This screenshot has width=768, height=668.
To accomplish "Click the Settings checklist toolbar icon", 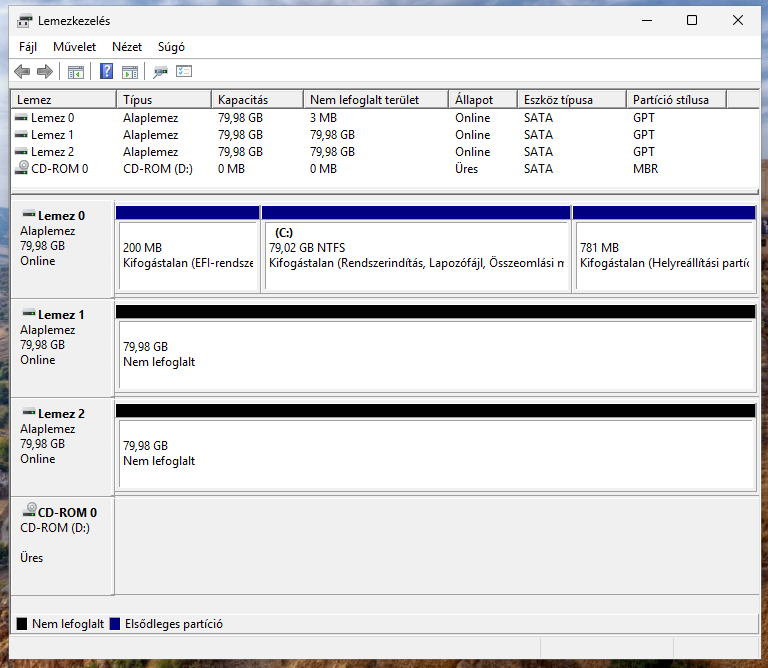I will pos(184,72).
